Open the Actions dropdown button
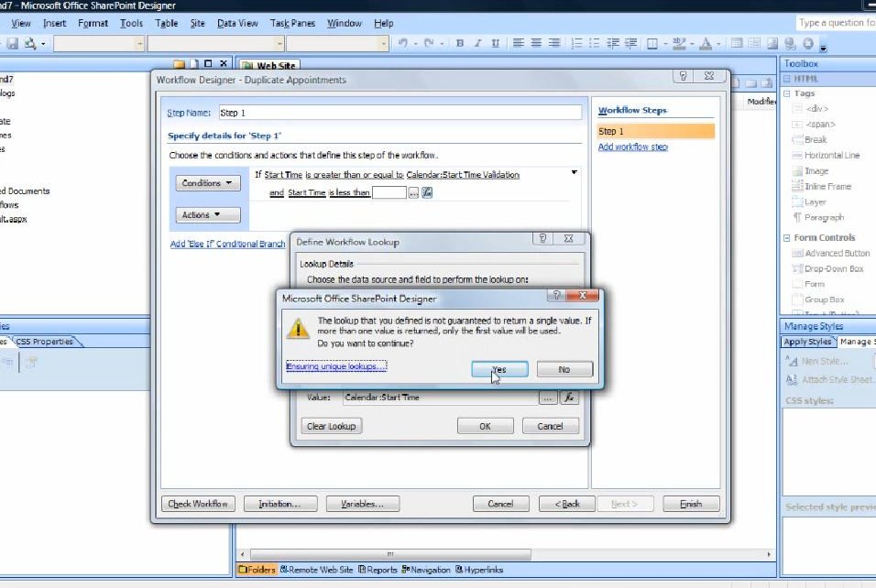The image size is (876, 588). point(208,215)
